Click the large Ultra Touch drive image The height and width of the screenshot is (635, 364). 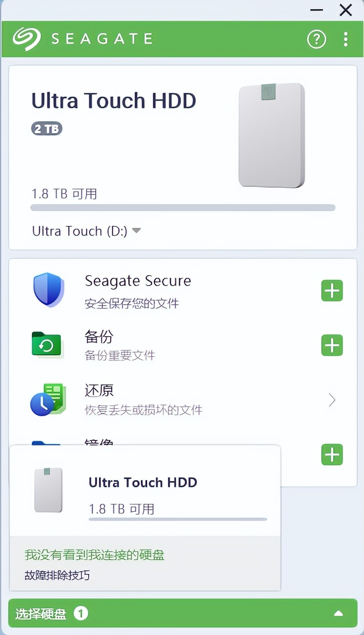pos(272,135)
